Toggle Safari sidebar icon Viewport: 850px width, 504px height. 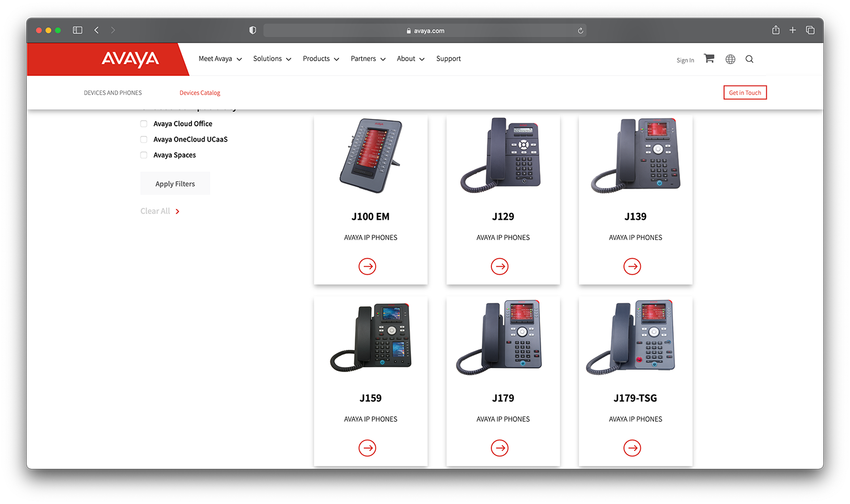(x=78, y=30)
